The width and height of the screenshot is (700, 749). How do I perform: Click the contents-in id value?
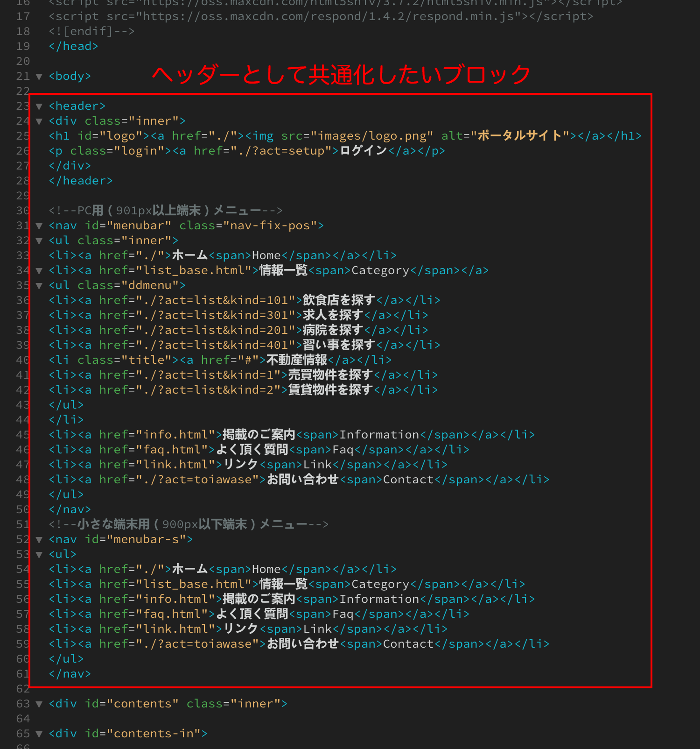click(x=154, y=734)
